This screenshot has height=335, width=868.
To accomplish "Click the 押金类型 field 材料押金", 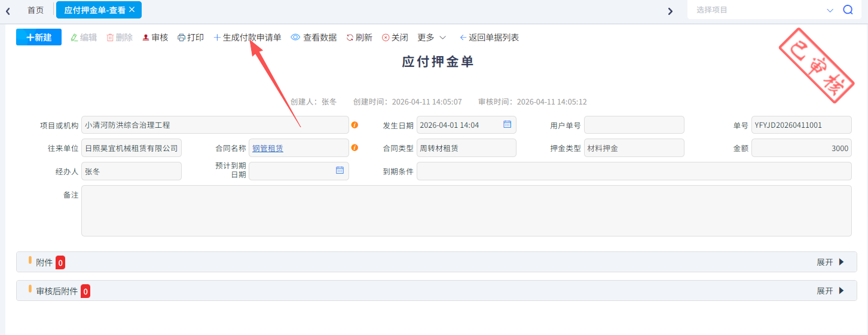I will [634, 148].
